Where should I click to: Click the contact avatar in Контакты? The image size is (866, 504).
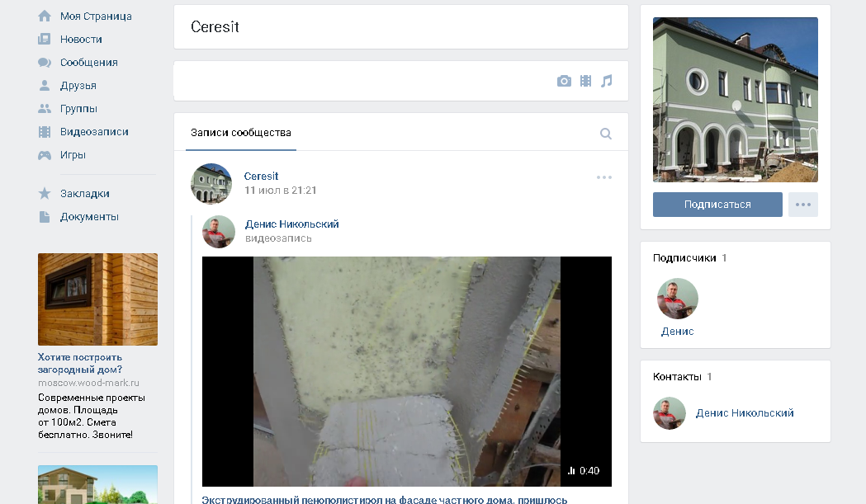670,413
